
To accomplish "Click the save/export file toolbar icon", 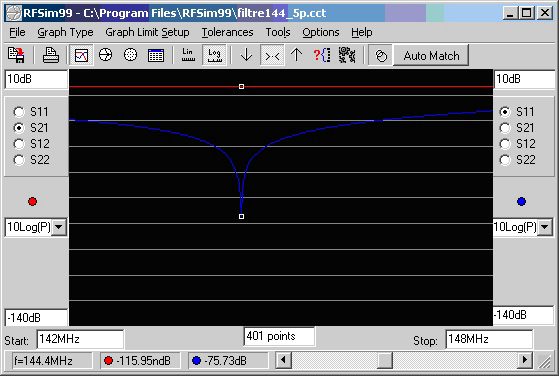I will click(x=16, y=55).
